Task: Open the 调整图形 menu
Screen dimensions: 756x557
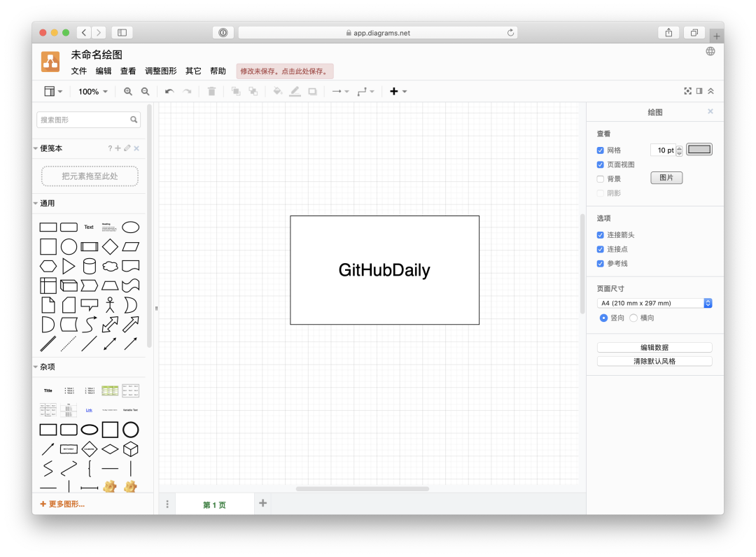Action: click(160, 71)
